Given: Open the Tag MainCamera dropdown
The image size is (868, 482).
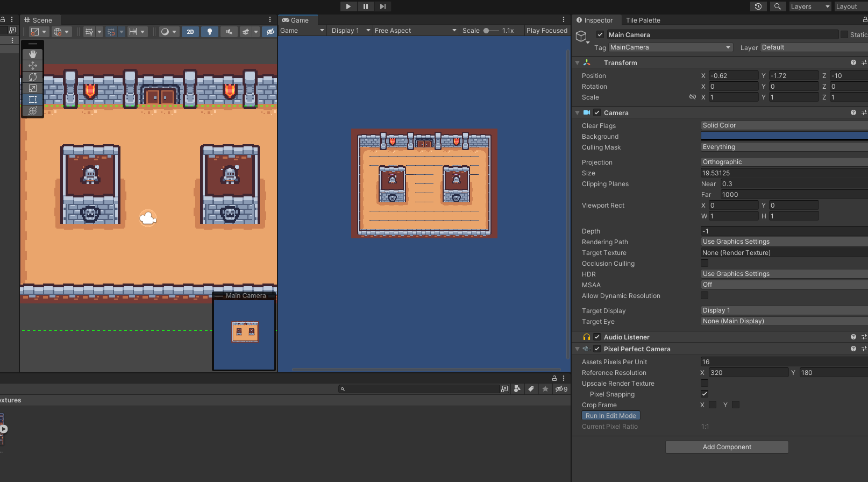Looking at the screenshot, I should click(671, 47).
